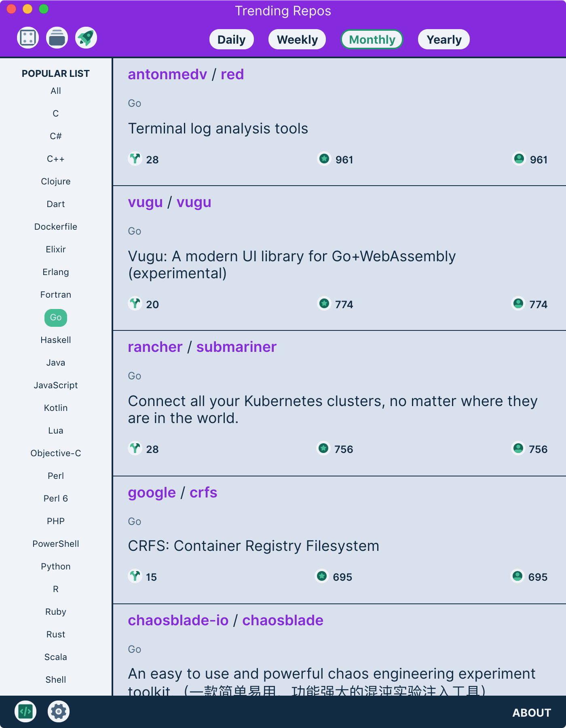The height and width of the screenshot is (728, 566).
Task: Switch to the Daily tab
Action: (232, 40)
